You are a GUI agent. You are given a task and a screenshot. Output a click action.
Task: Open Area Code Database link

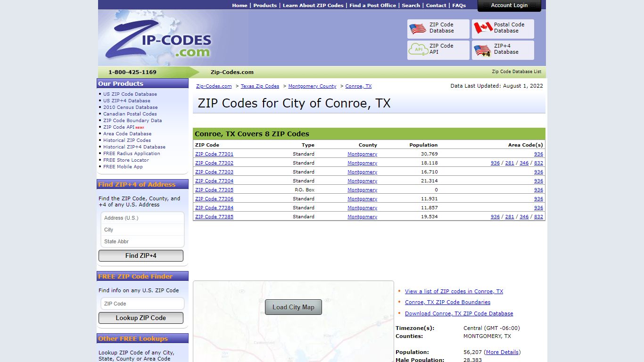pyautogui.click(x=127, y=134)
